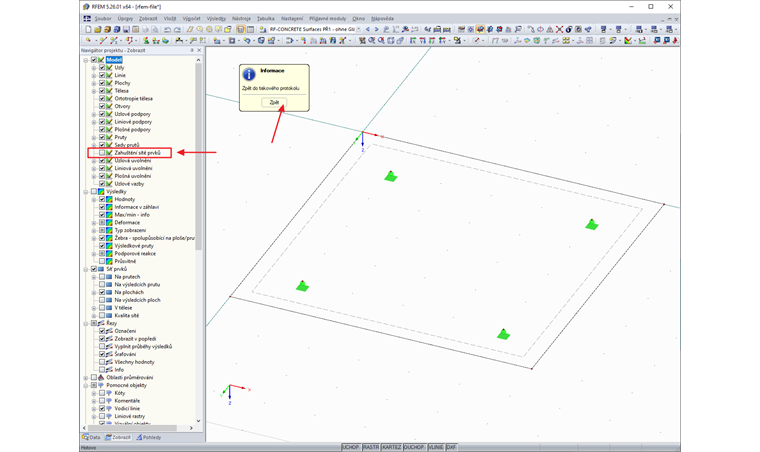Screen dimensions: 760x452
Task: Select the Model item in navigator tree
Action: point(114,60)
